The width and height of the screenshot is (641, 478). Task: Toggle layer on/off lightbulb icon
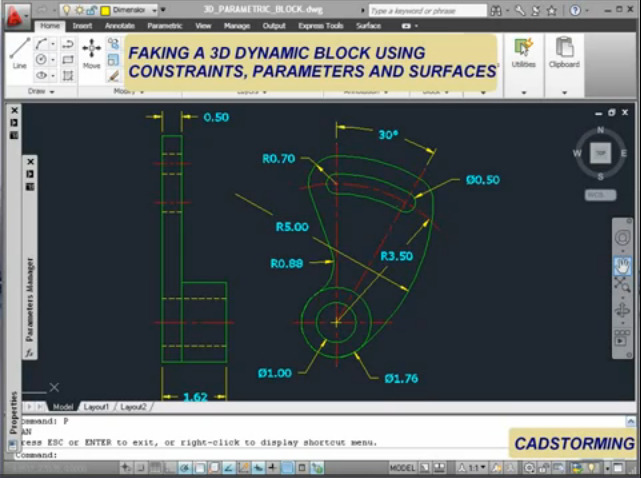click(67, 10)
